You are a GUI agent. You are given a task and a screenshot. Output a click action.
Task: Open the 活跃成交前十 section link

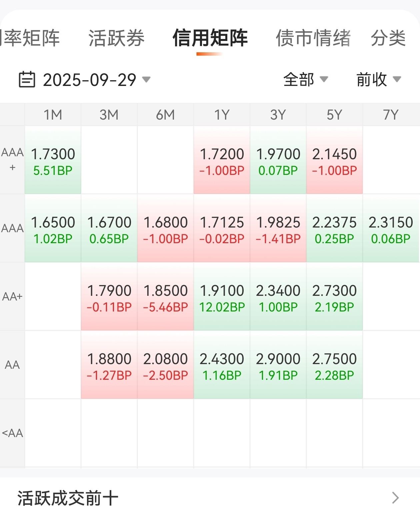[68, 498]
